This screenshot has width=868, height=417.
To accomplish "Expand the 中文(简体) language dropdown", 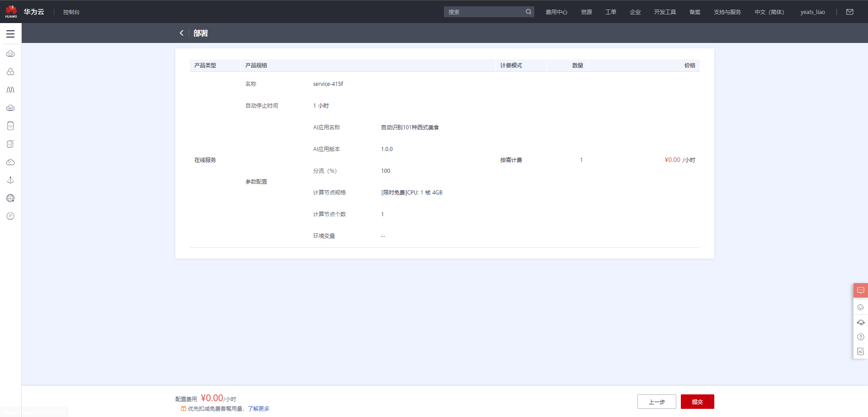I will point(769,12).
